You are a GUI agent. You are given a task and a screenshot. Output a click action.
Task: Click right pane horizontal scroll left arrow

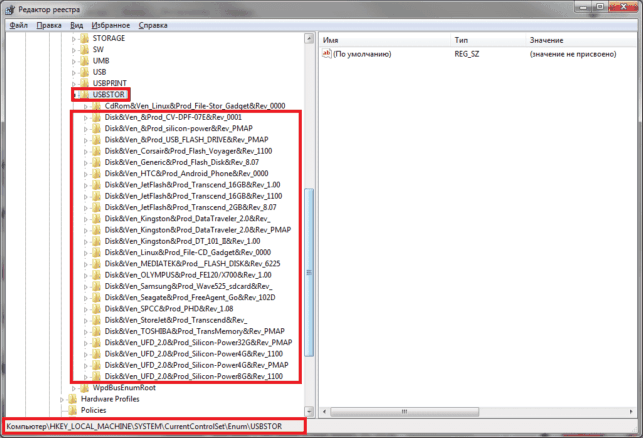(324, 411)
